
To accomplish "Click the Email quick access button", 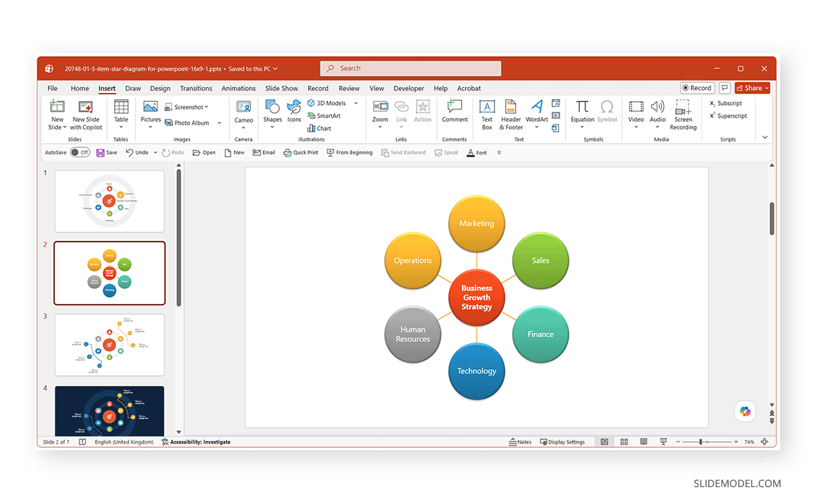I will tap(264, 153).
